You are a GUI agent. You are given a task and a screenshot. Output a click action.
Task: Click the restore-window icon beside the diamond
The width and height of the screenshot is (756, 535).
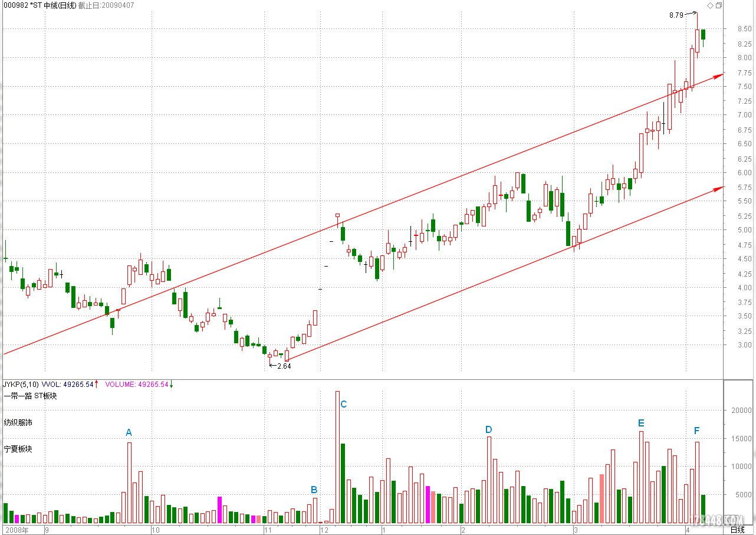(719, 5)
